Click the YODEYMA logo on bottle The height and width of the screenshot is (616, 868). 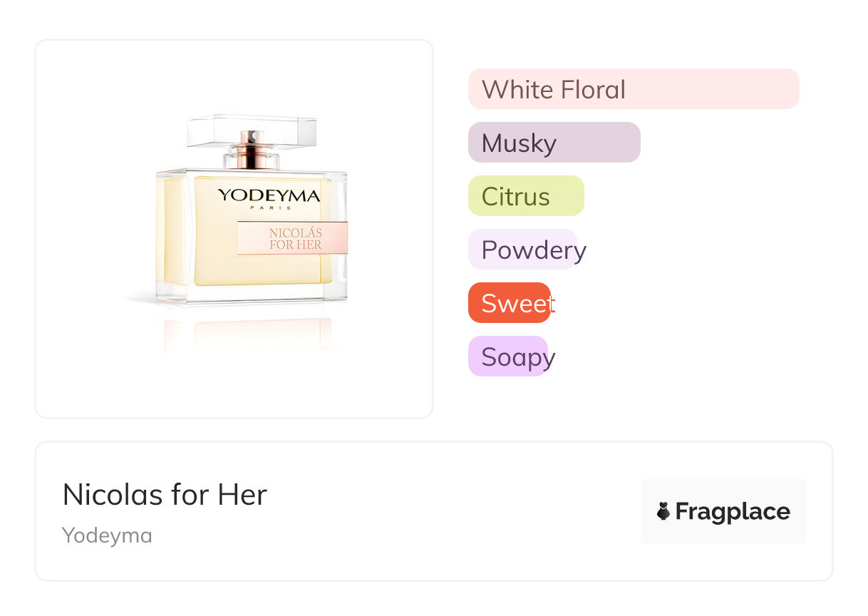pos(269,195)
